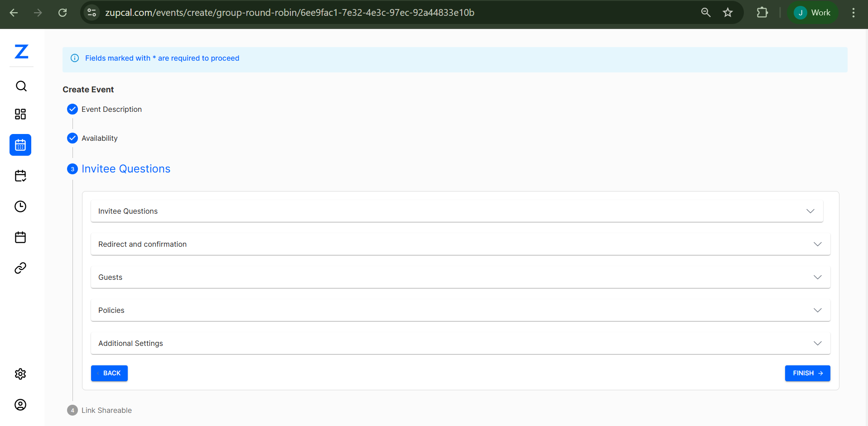868x426 pixels.
Task: Open the user profile icon in sidebar
Action: [20, 405]
